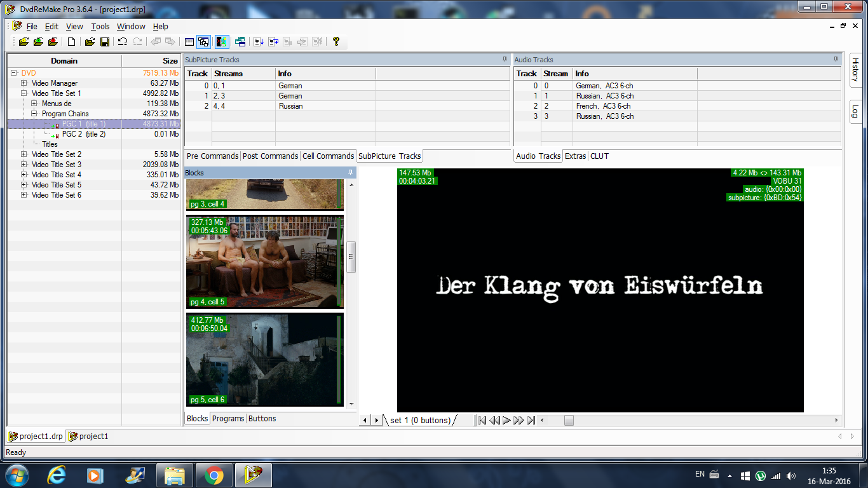868x488 pixels.
Task: Switch to the Post Commands tab
Action: coord(270,156)
